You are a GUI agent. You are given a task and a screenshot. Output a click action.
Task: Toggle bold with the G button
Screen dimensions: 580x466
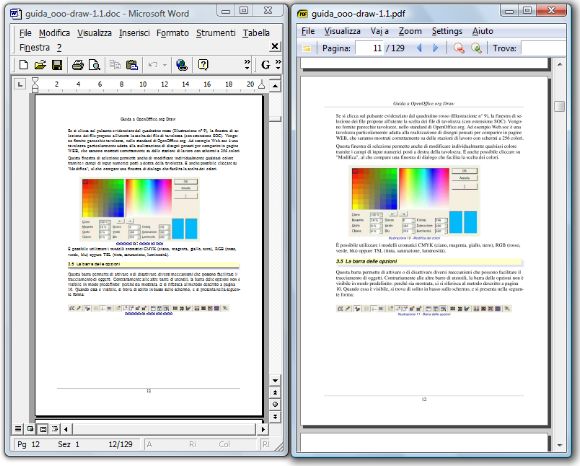(265, 65)
